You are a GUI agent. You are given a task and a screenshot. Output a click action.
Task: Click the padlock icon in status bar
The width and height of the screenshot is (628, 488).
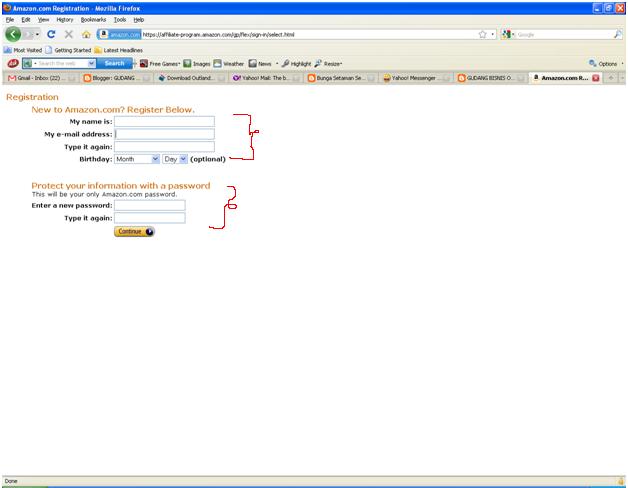pos(621,481)
